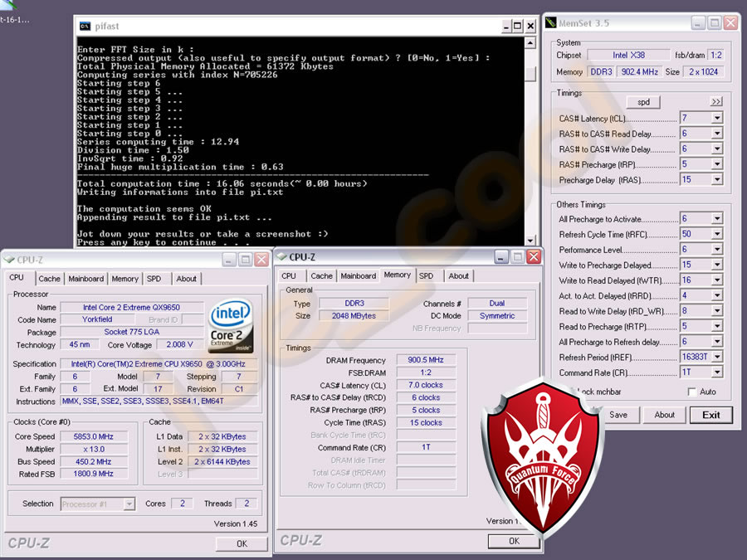Open the All Precharge to Activate dropdown

717,218
